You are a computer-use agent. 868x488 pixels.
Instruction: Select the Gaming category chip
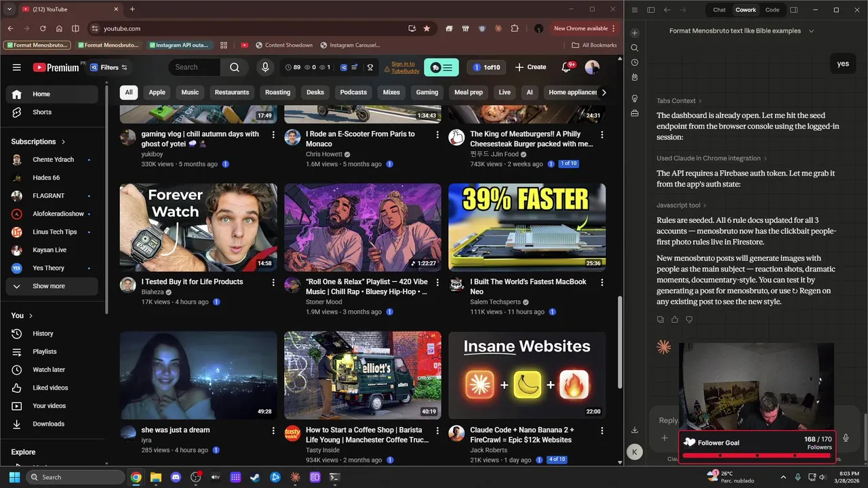point(427,92)
